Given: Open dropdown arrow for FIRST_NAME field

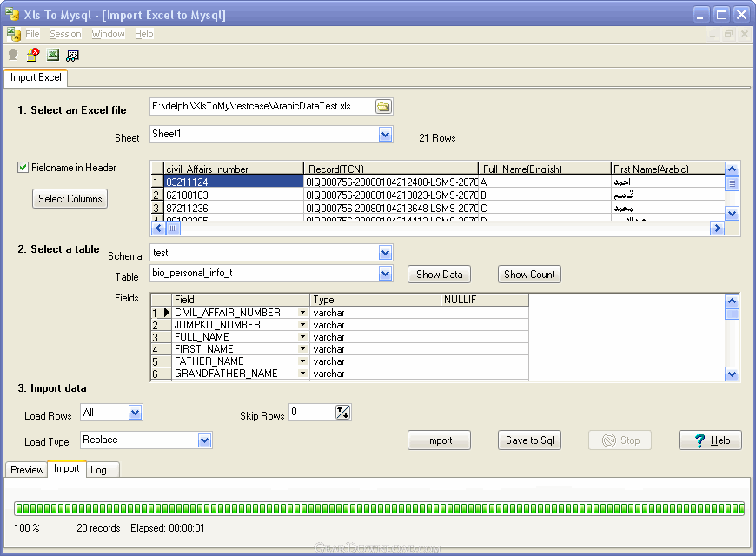Looking at the screenshot, I should [x=302, y=348].
